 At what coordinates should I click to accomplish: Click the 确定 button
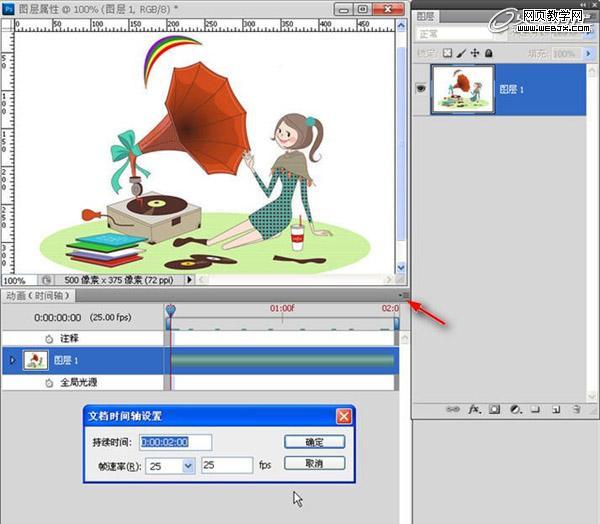coord(314,441)
